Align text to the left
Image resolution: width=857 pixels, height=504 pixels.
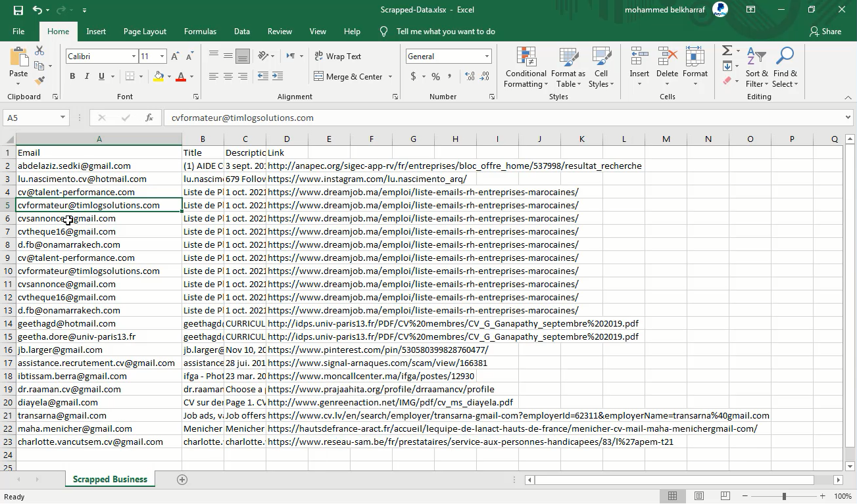pos(214,77)
